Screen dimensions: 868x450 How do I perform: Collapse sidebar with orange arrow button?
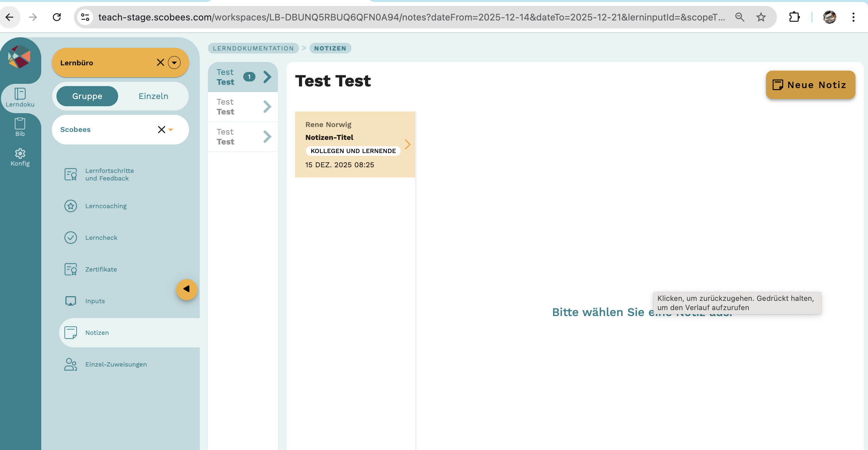[186, 289]
